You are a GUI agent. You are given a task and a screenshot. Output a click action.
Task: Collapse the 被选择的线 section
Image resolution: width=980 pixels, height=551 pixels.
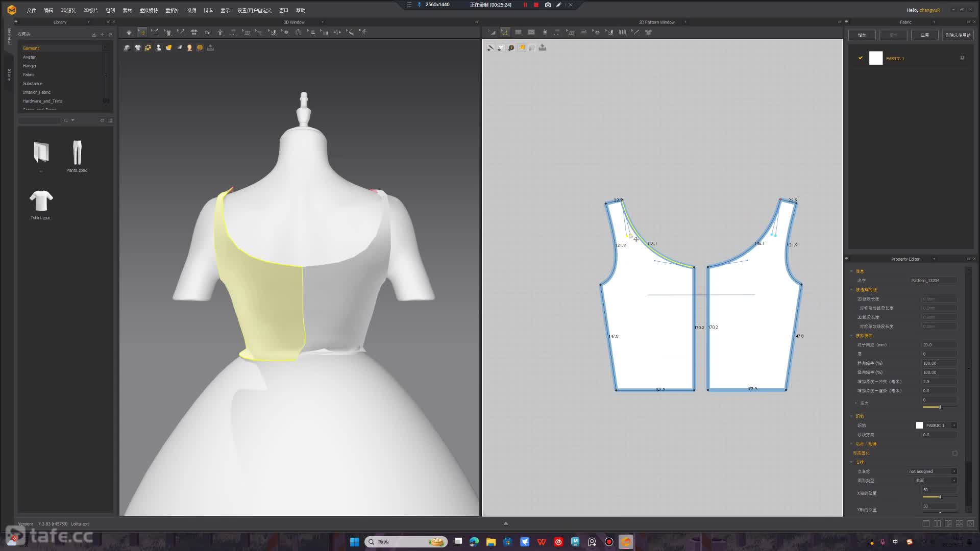pyautogui.click(x=851, y=289)
